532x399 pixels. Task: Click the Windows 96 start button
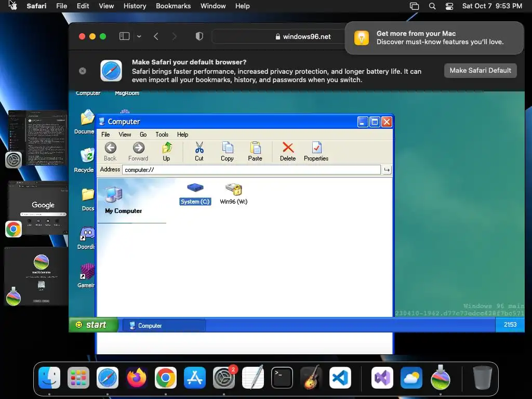click(94, 325)
